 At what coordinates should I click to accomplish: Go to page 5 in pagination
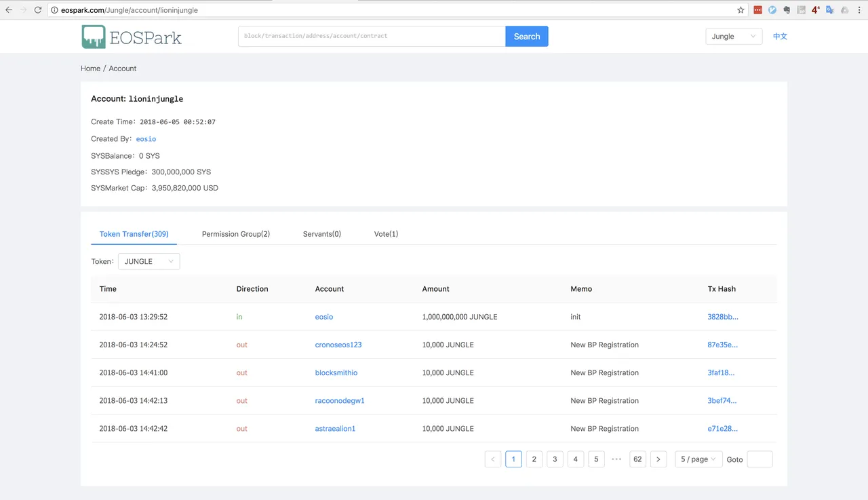[596, 459]
